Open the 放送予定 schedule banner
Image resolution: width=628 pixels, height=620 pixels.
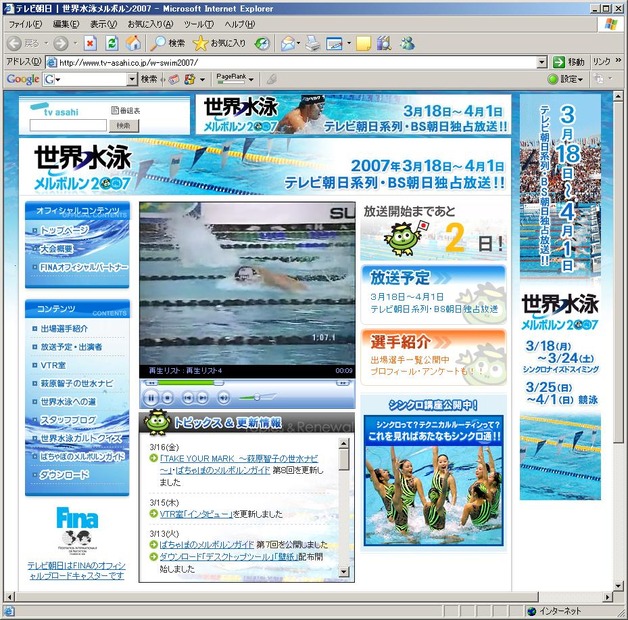pos(434,294)
